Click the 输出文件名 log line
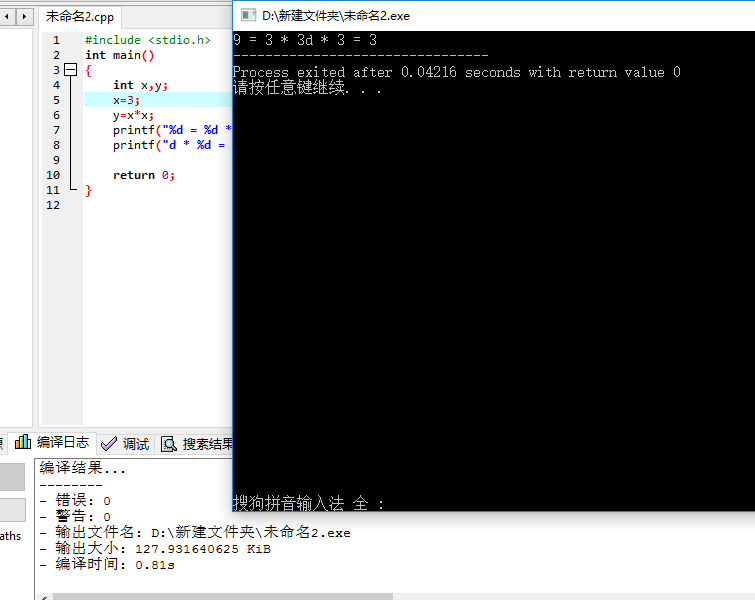 [x=195, y=533]
